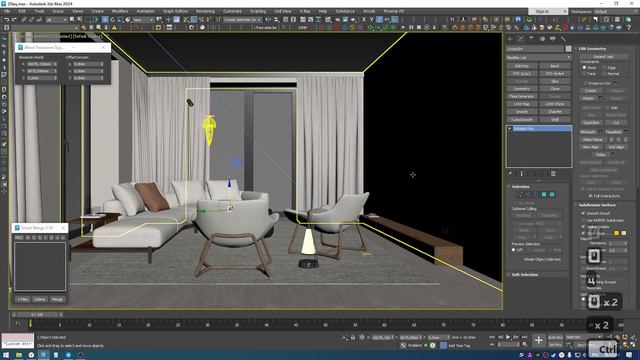The width and height of the screenshot is (640, 360).
Task: Select Vertex sub-object level icon
Action: click(x=520, y=195)
